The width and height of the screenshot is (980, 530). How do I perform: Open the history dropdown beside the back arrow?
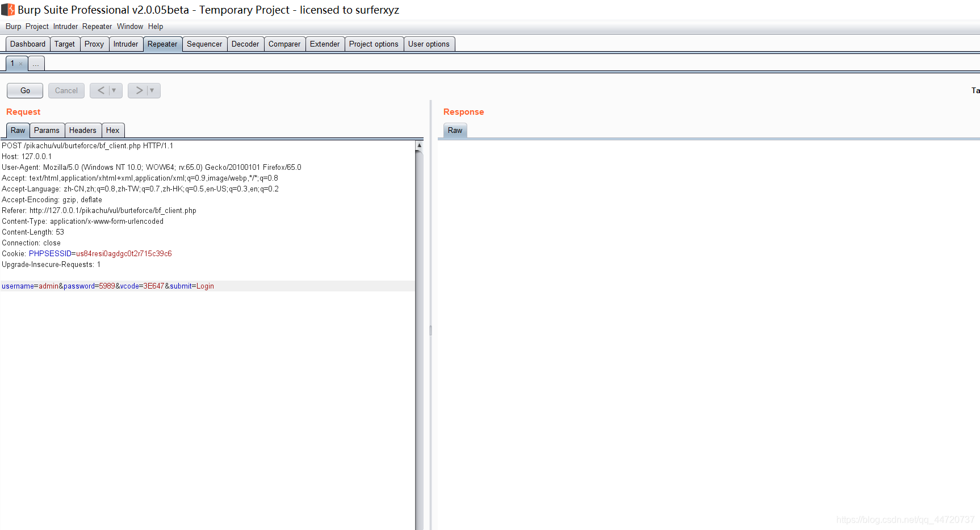114,90
